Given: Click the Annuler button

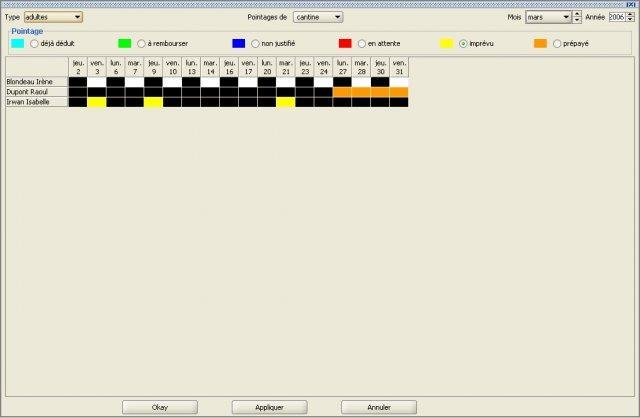Looking at the screenshot, I should coord(379,407).
